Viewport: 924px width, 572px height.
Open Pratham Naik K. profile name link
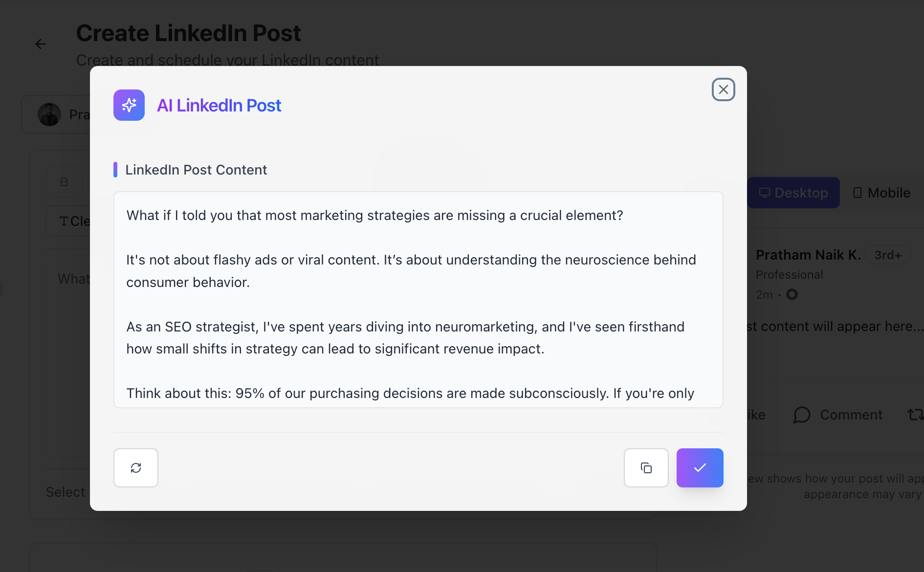coord(808,255)
